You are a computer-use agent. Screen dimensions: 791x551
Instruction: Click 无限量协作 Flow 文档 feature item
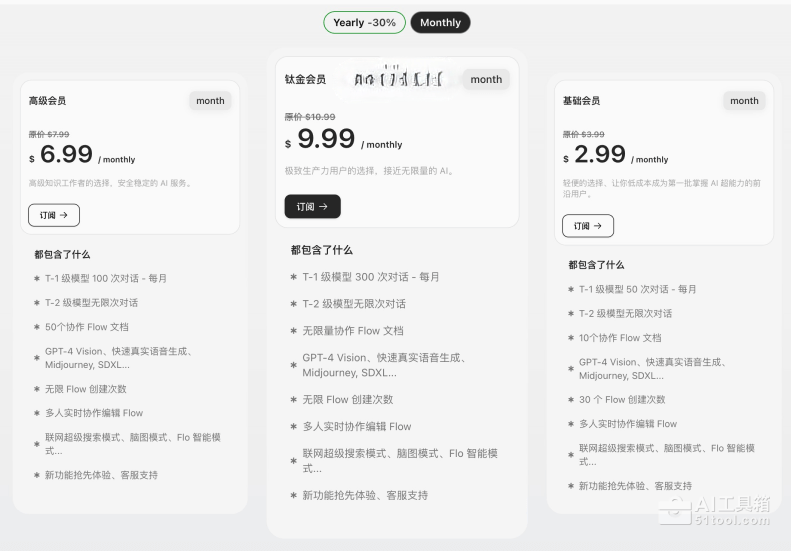pyautogui.click(x=353, y=331)
